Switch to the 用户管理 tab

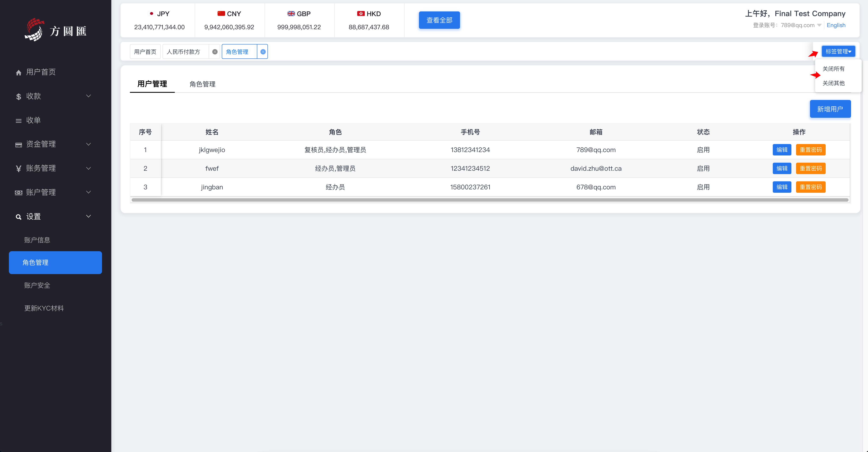click(152, 84)
